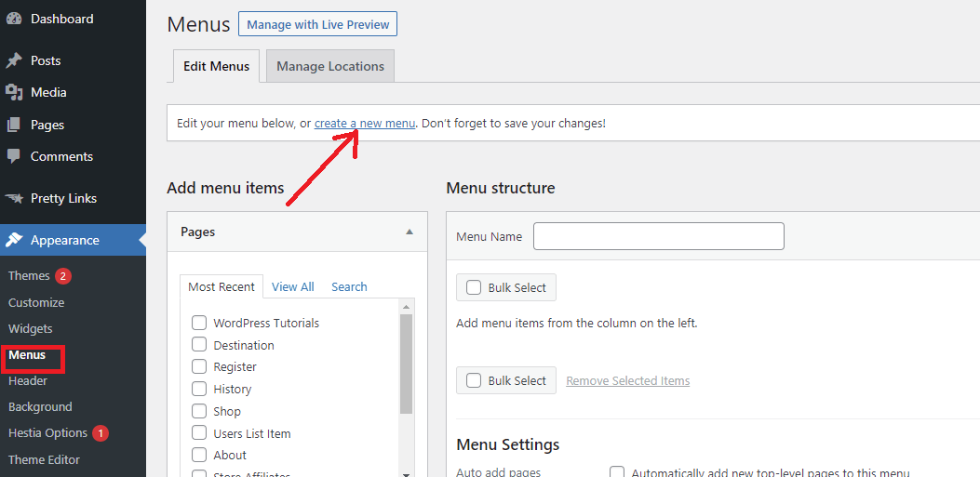The height and width of the screenshot is (477, 980).
Task: Open Themes under Appearance
Action: pyautogui.click(x=29, y=276)
